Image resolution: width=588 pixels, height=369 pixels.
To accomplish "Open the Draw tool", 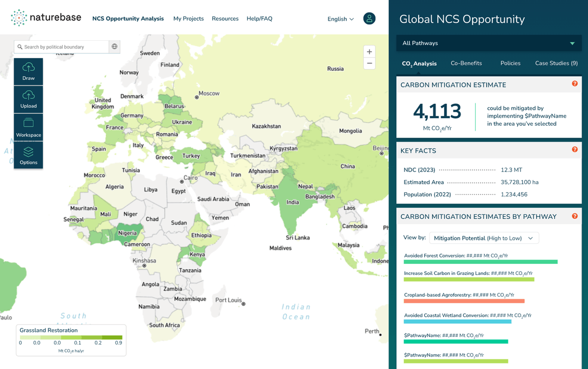I will 28,72.
